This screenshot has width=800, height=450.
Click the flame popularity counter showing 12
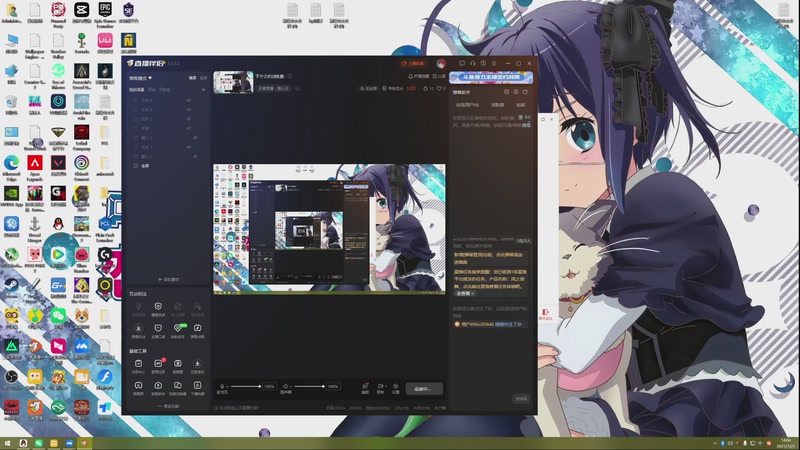[429, 88]
